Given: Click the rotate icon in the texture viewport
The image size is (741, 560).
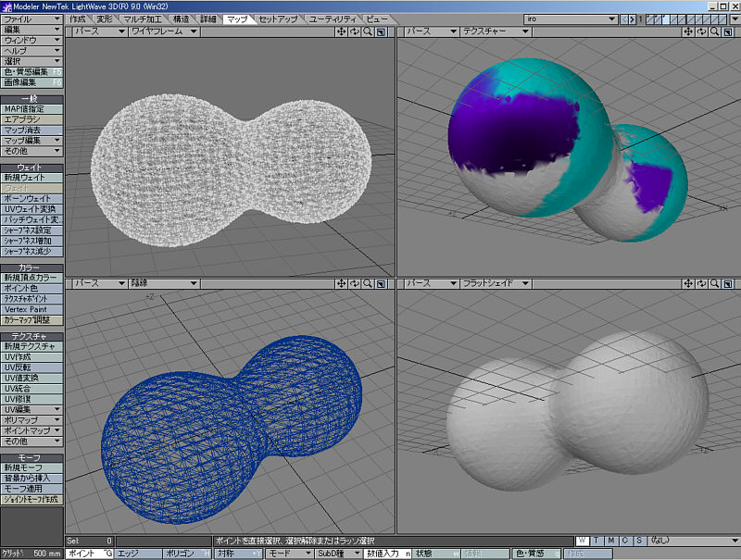Looking at the screenshot, I should click(701, 31).
